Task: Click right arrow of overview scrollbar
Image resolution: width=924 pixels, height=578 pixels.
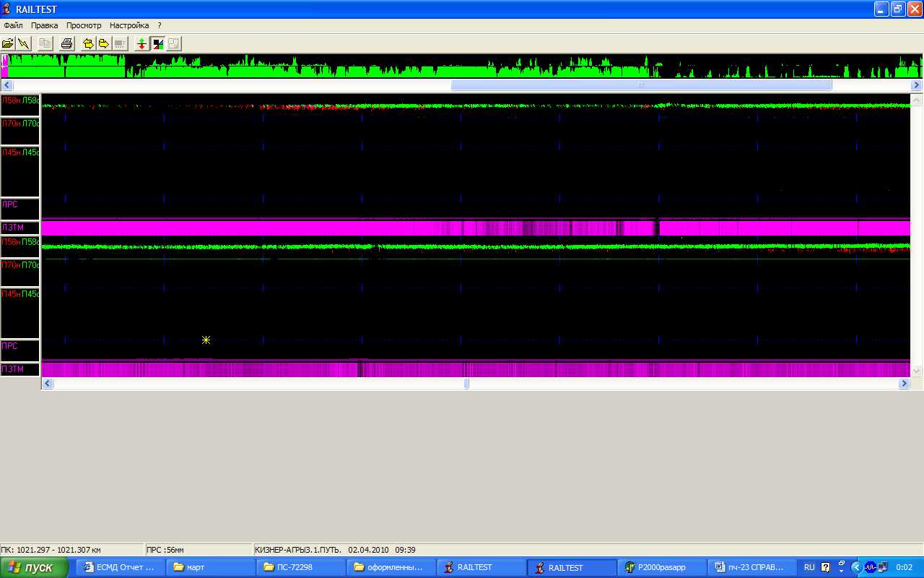Action: (917, 85)
